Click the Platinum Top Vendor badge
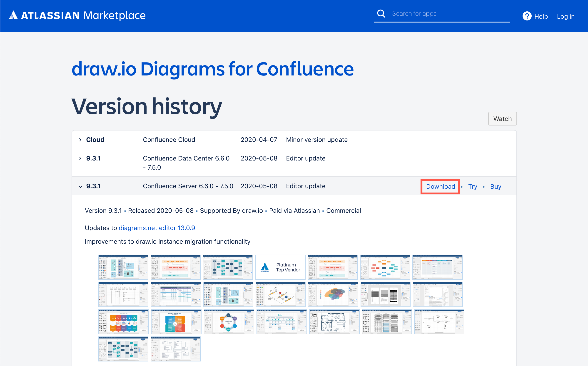Screen dimensions: 588x366 pyautogui.click(x=280, y=267)
